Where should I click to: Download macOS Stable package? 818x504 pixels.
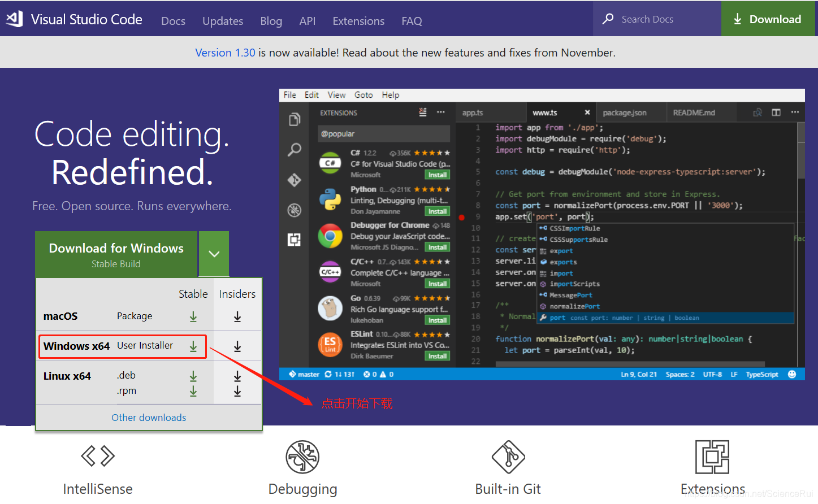point(193,316)
